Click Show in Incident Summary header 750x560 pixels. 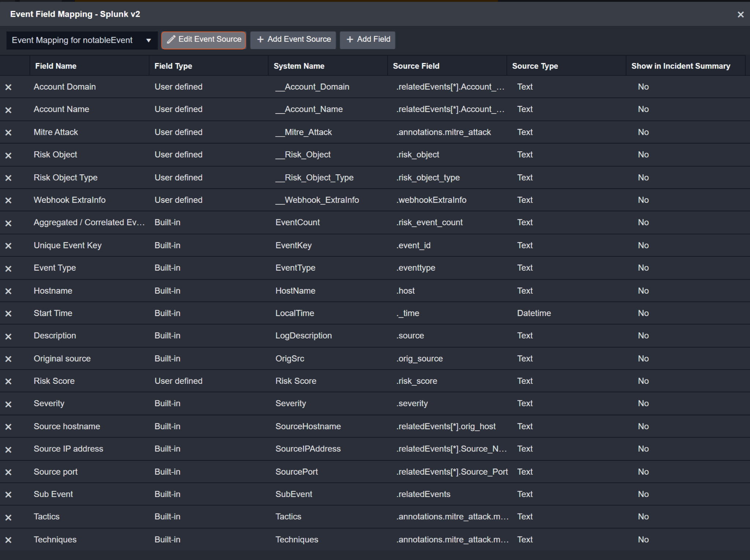point(680,66)
